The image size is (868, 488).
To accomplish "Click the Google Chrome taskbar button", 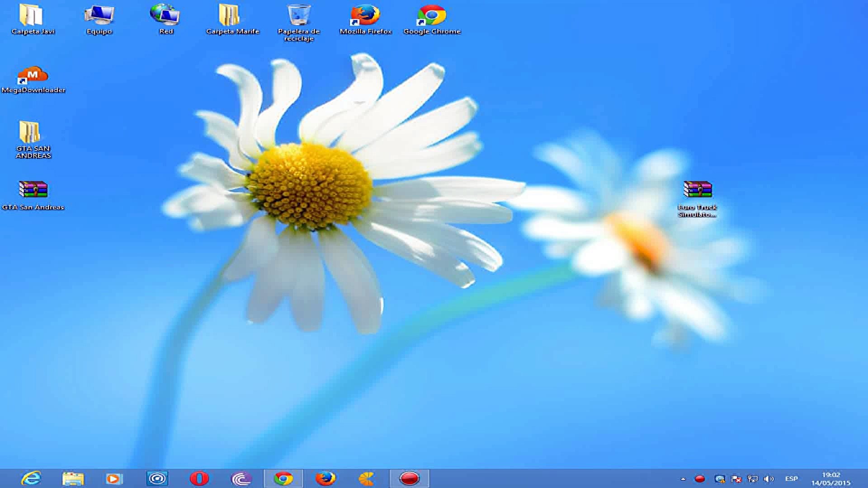I will [283, 478].
